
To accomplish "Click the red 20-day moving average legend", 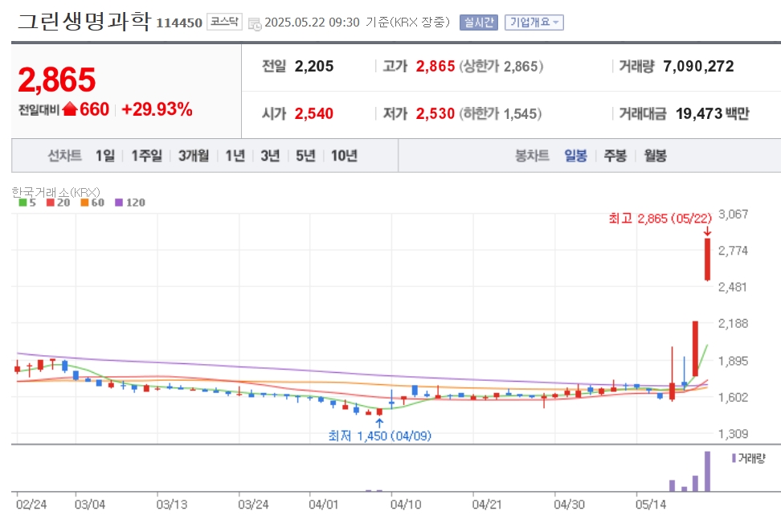I will [59, 203].
